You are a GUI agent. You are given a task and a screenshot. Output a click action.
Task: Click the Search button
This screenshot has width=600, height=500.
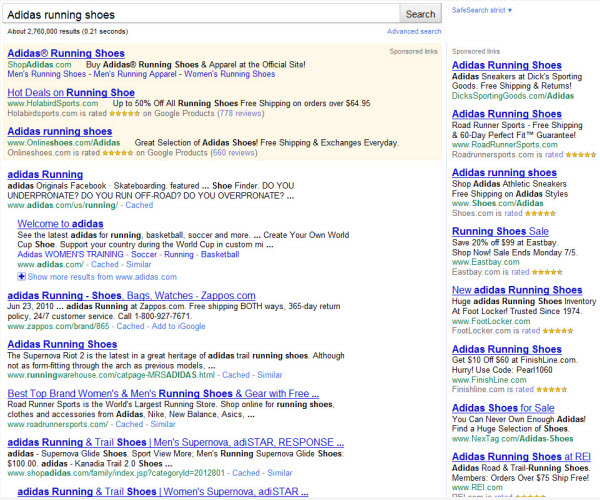420,14
